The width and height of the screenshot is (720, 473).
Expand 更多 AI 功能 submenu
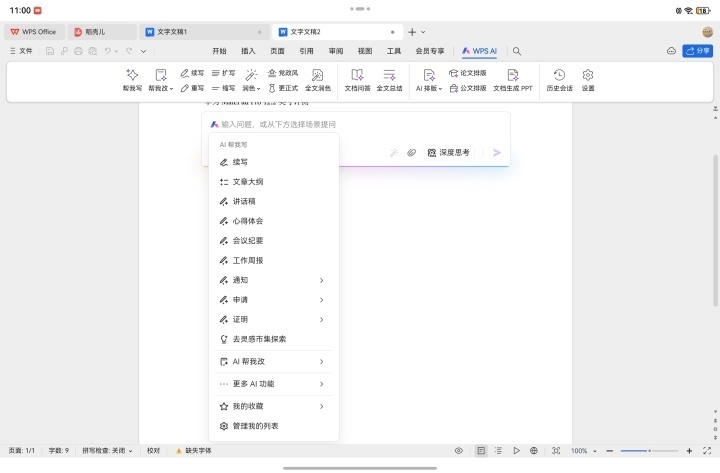click(274, 384)
